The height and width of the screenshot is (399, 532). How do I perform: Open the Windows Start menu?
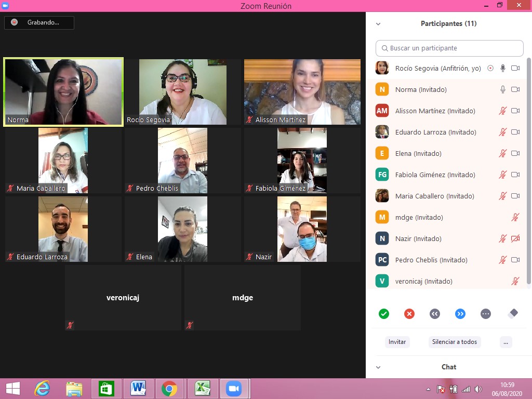(x=13, y=389)
